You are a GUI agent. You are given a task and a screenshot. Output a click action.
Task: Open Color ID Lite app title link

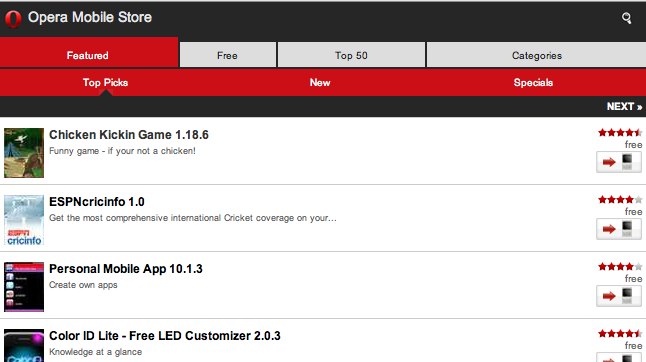pos(165,336)
